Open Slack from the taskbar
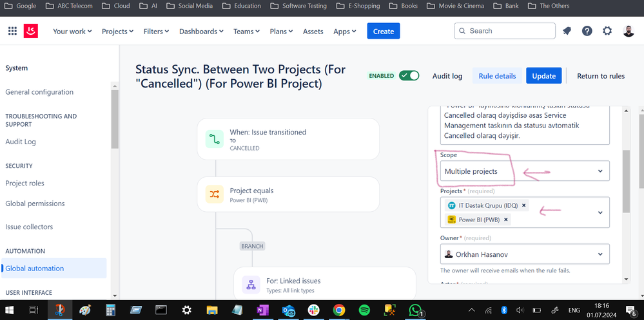Image resolution: width=644 pixels, height=320 pixels. point(314,310)
